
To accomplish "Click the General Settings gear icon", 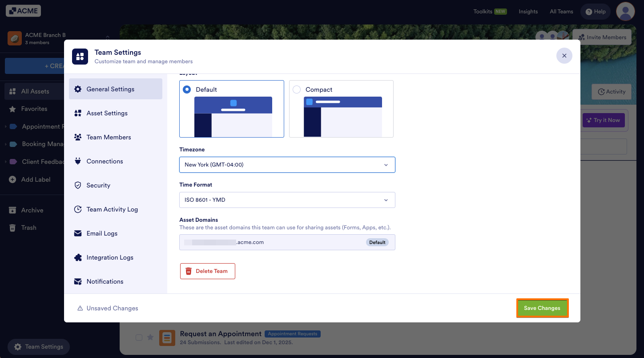I will 78,89.
